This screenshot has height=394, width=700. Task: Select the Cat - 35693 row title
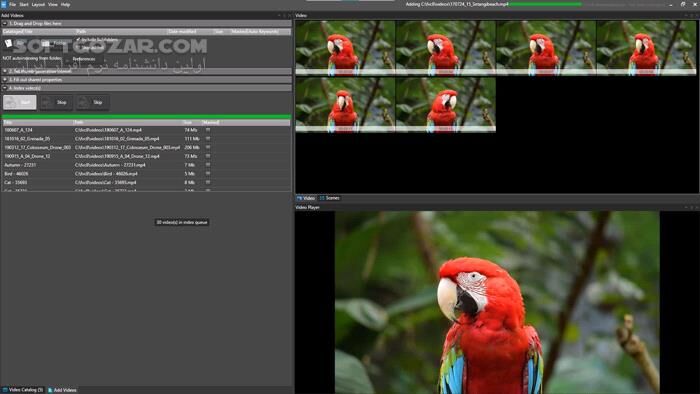tap(16, 182)
